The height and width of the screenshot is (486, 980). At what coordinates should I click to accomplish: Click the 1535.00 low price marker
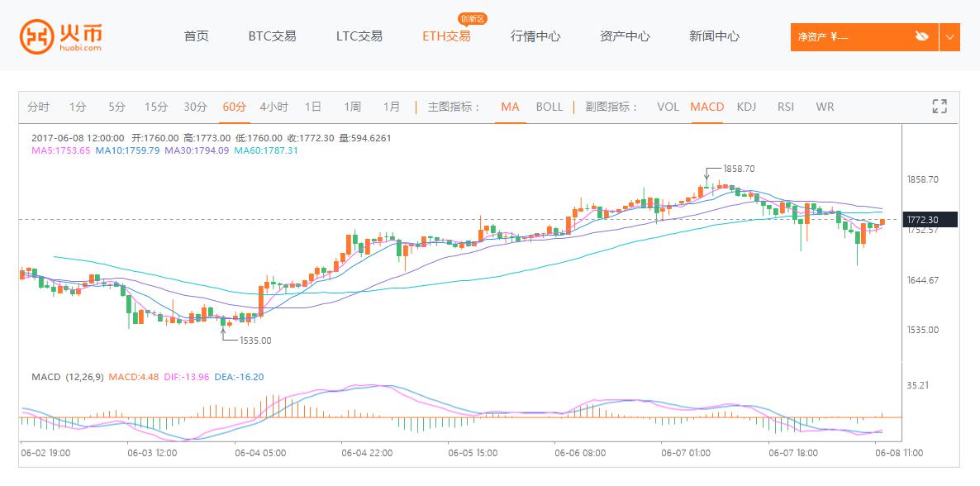click(x=255, y=340)
